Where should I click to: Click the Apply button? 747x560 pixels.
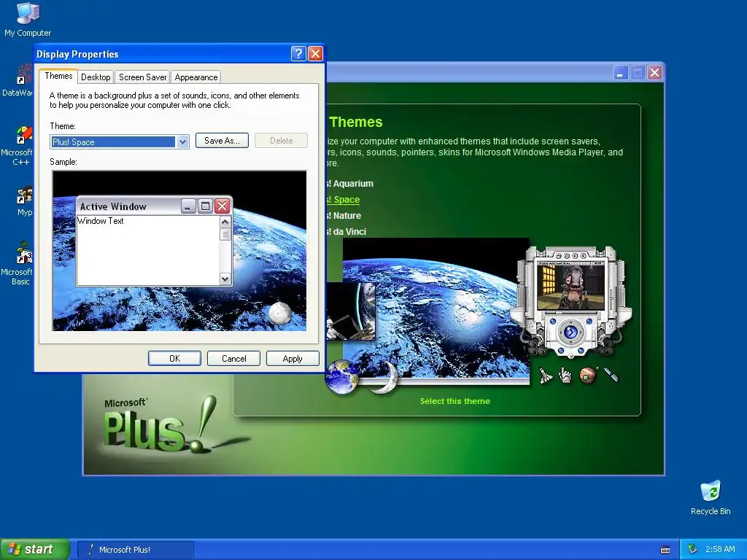(293, 359)
